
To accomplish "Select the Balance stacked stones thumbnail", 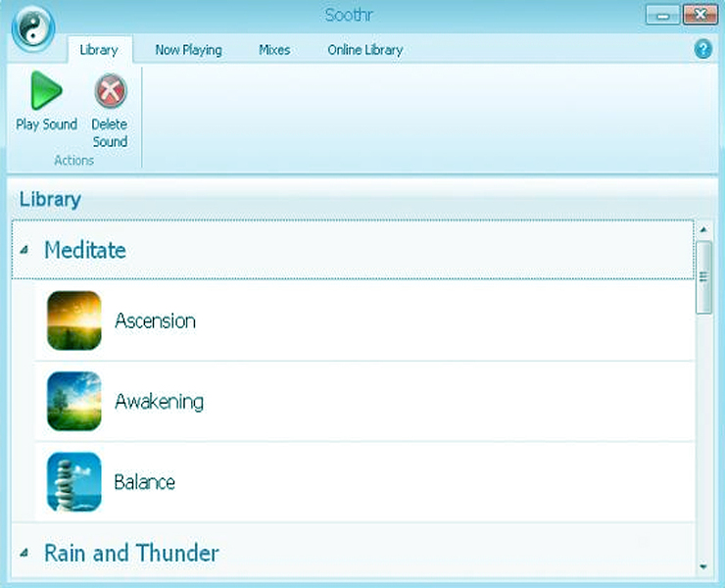I will point(74,481).
